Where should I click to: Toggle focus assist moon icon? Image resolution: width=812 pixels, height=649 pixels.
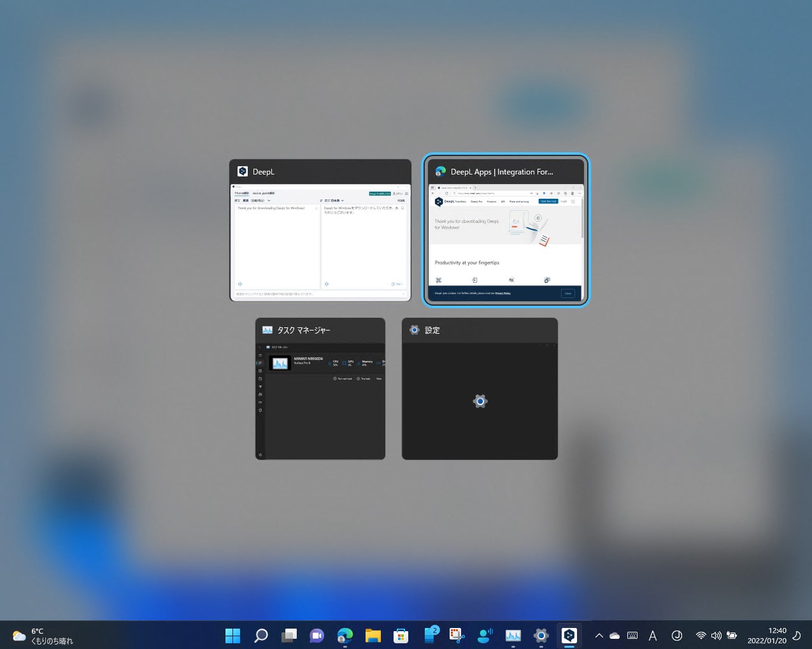tap(796, 636)
